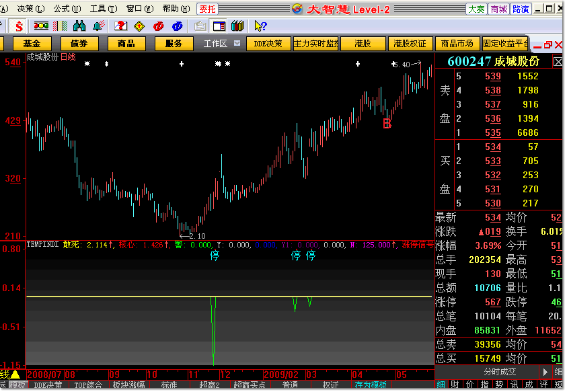The height and width of the screenshot is (392, 567).
Task: Click the 分时成交 label button
Action: [500, 372]
